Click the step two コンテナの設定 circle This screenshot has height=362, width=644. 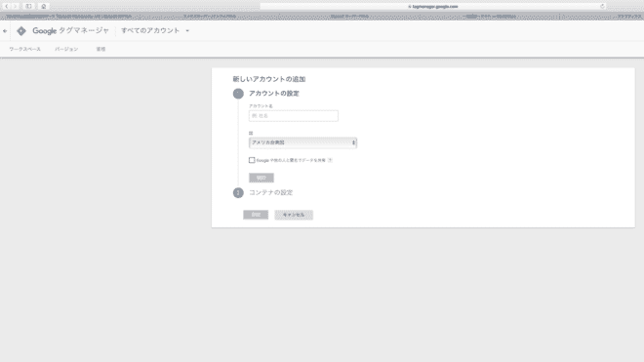[x=238, y=193]
